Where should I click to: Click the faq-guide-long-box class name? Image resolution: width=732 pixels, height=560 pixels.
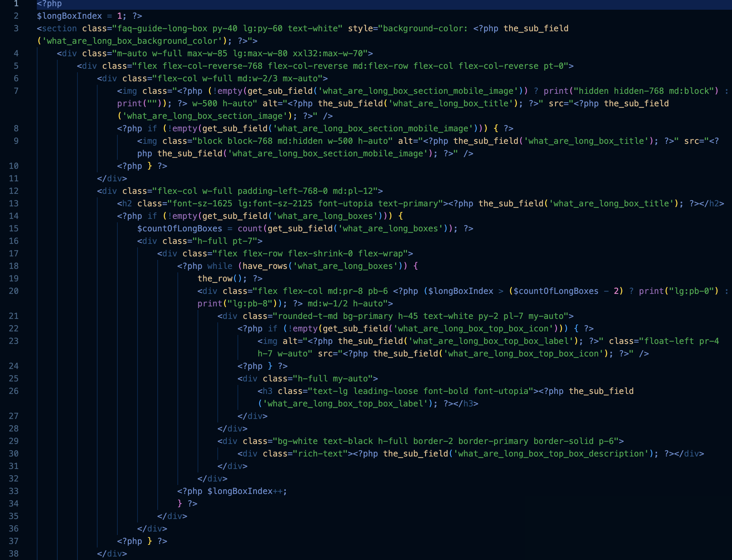[x=162, y=28]
